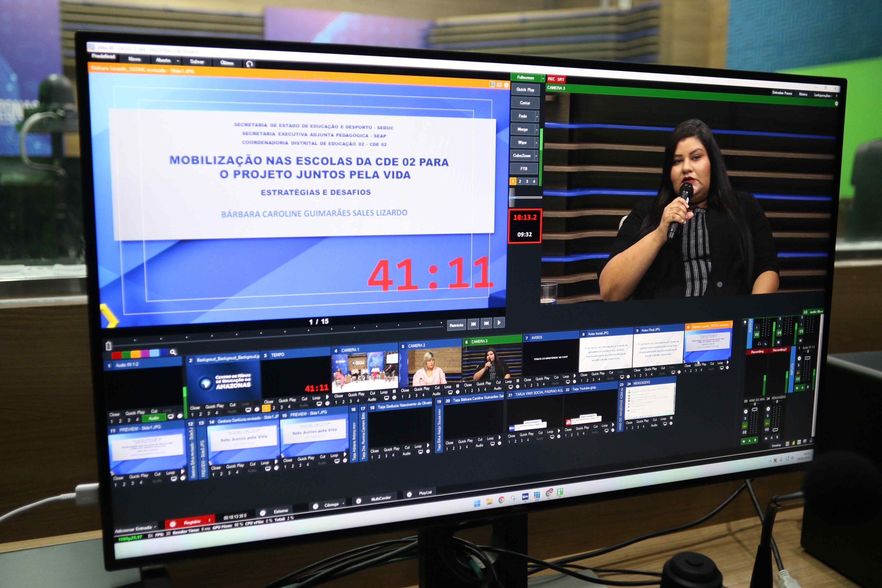Toggle the SRT streaming indicator
This screenshot has width=882, height=588.
tap(561, 80)
